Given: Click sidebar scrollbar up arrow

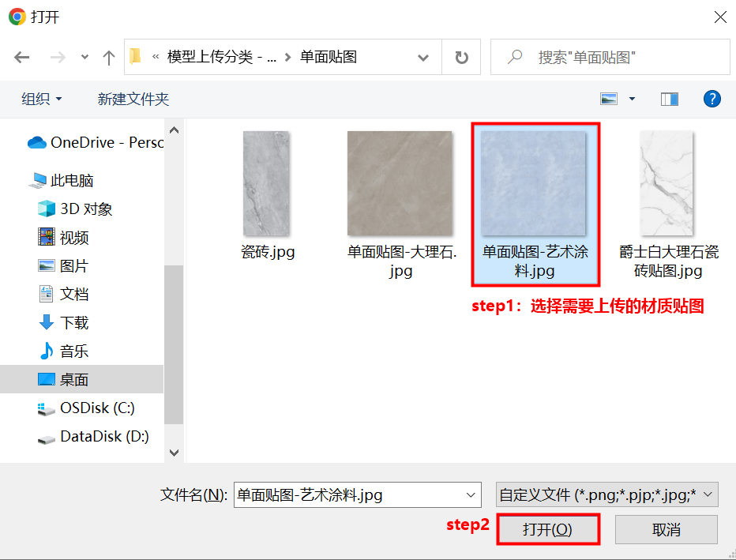Looking at the screenshot, I should click(174, 130).
